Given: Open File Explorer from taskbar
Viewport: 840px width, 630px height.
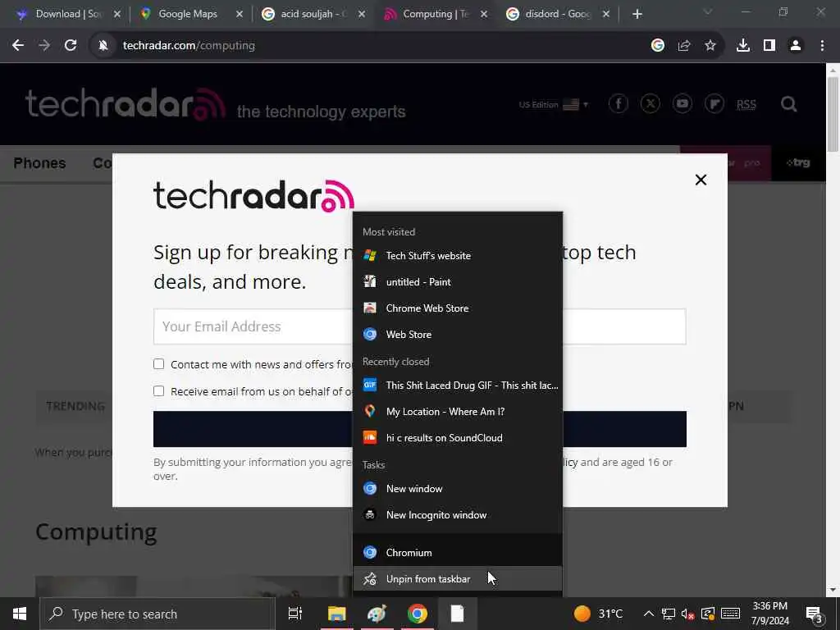Looking at the screenshot, I should tap(337, 614).
